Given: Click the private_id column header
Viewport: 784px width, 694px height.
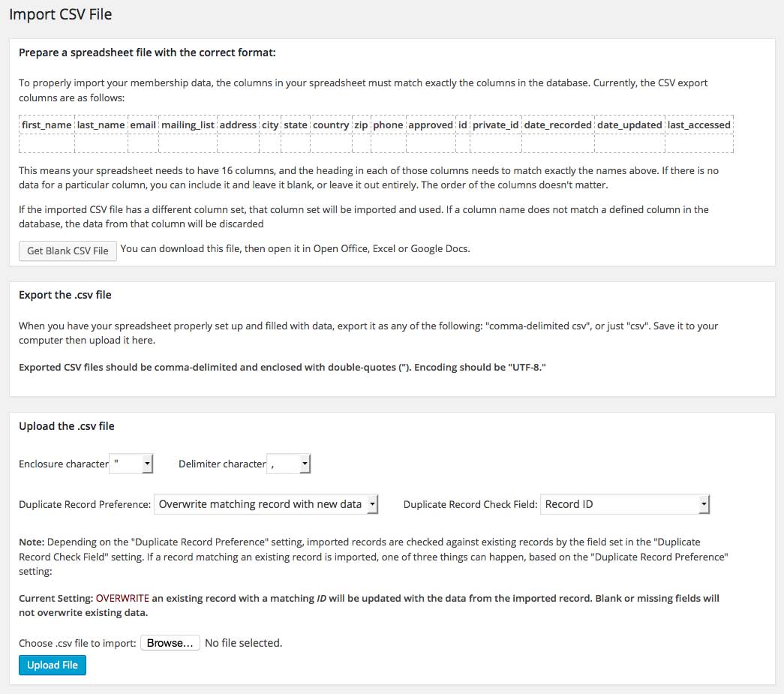Looking at the screenshot, I should (495, 125).
